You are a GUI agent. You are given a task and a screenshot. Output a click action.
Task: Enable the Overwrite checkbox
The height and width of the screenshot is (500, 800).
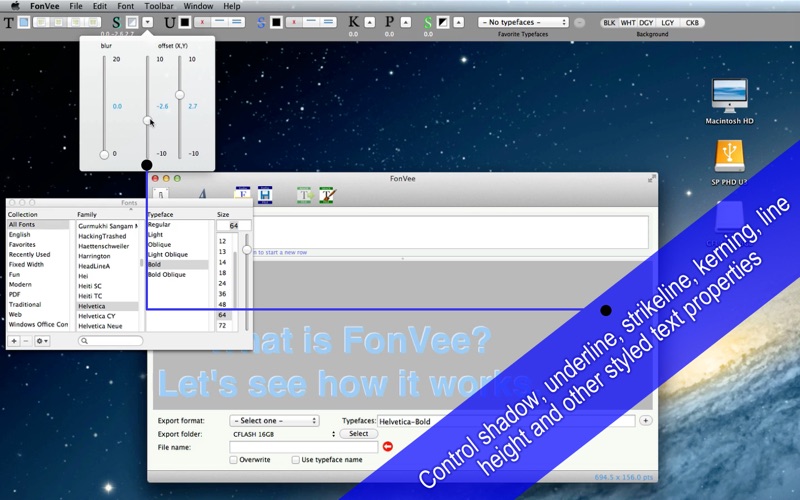tap(233, 460)
